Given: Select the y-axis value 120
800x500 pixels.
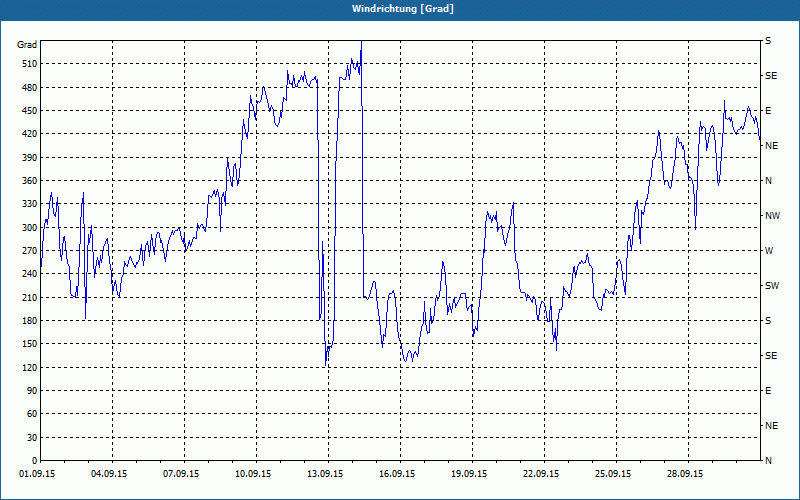Looking at the screenshot, I should pos(30,367).
